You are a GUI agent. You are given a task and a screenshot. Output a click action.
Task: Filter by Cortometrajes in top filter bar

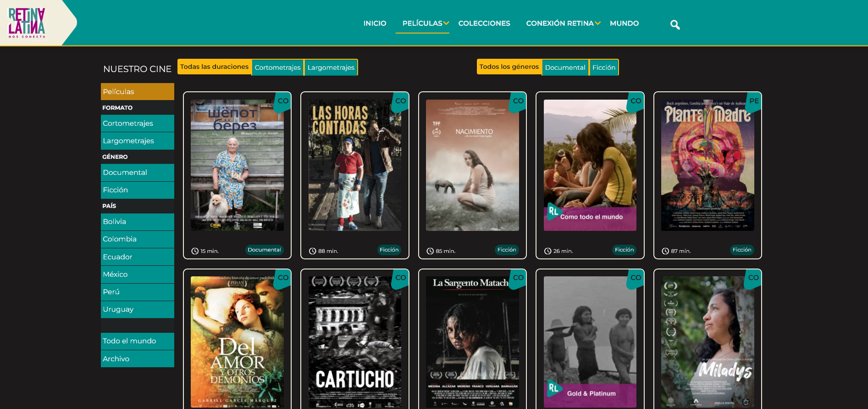(x=277, y=67)
